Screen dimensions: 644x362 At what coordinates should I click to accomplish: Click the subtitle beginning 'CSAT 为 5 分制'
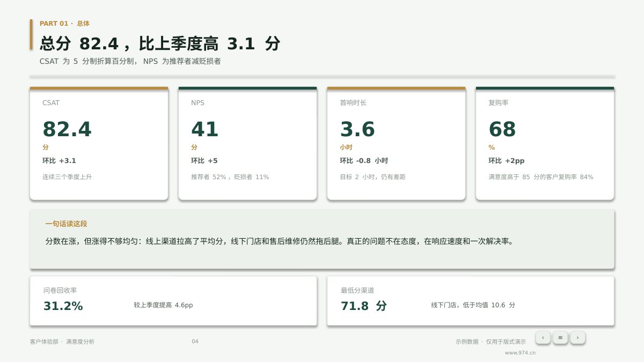point(130,61)
